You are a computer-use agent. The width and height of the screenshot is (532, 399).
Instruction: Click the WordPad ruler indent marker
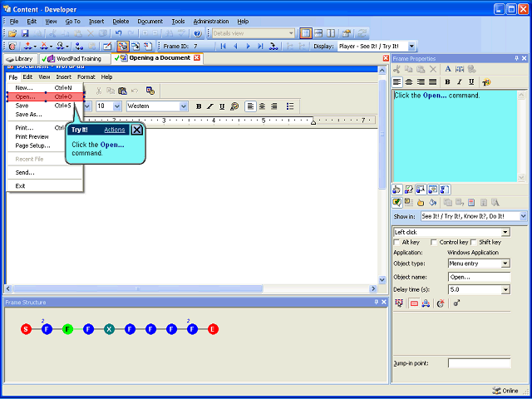(313, 121)
